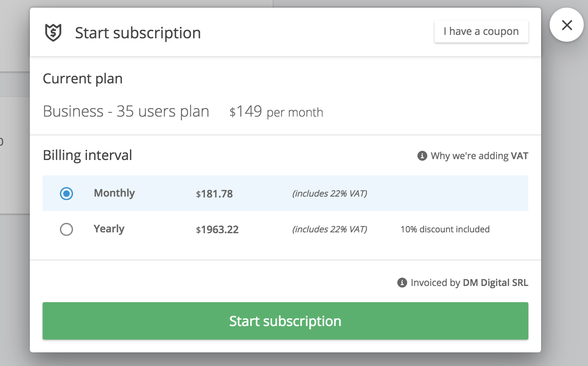Click the Monthly label text
This screenshot has width=588, height=366.
pos(114,193)
